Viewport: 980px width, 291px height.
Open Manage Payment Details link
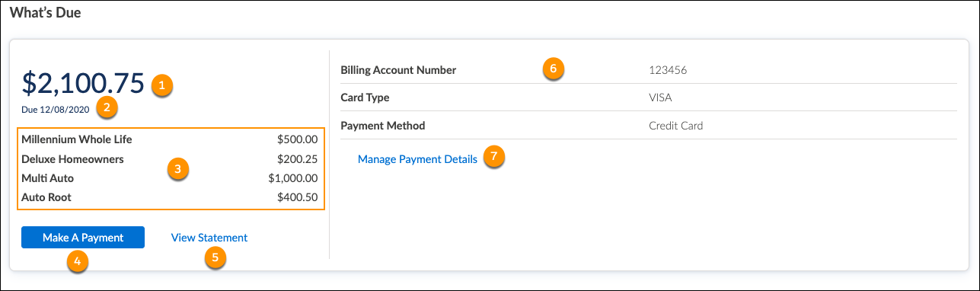point(417,159)
